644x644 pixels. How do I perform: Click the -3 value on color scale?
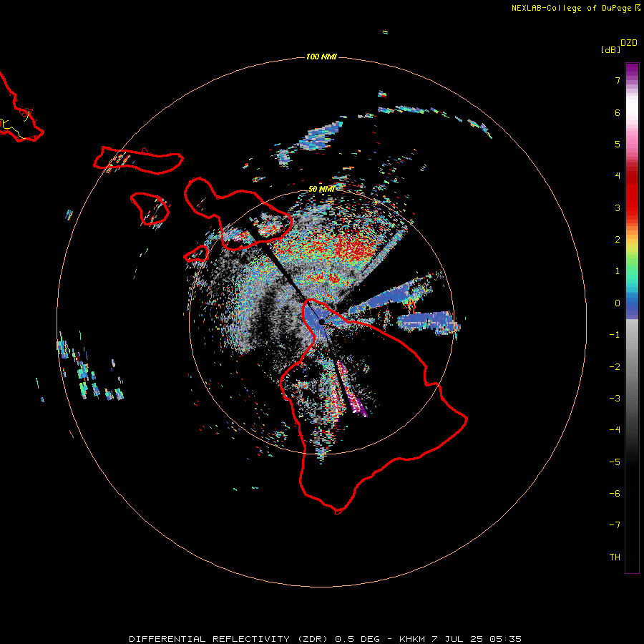click(x=615, y=399)
